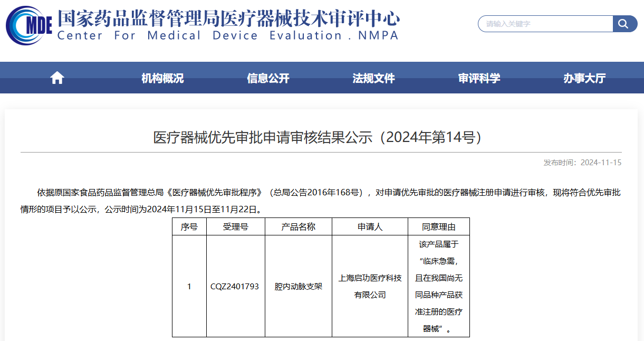Click applicant 上海启功医疗科技有限公司 cell
The image size is (644, 341).
click(370, 286)
